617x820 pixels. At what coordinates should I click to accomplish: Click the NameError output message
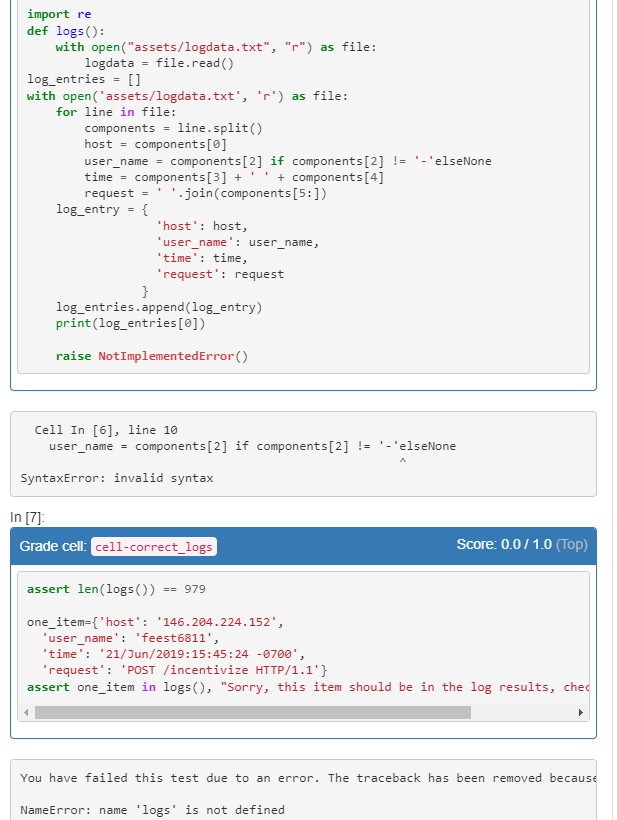[150, 810]
